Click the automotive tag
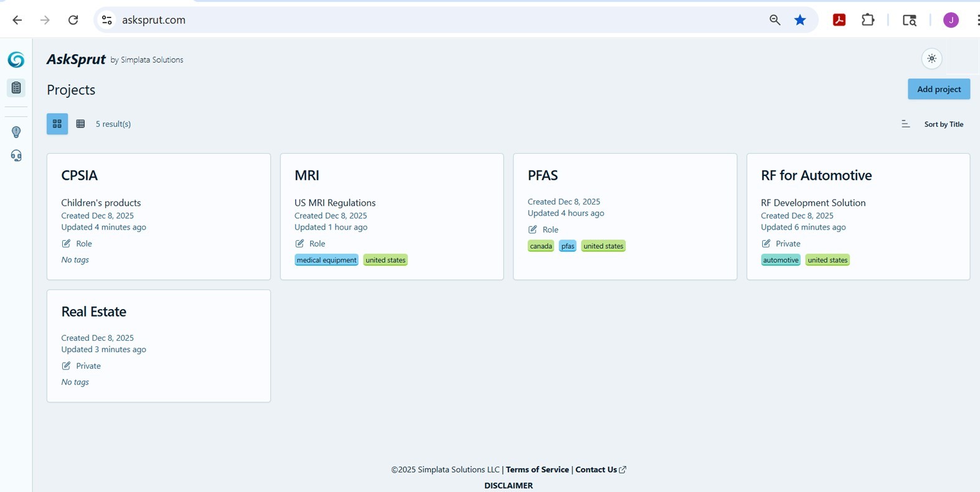 tap(780, 260)
